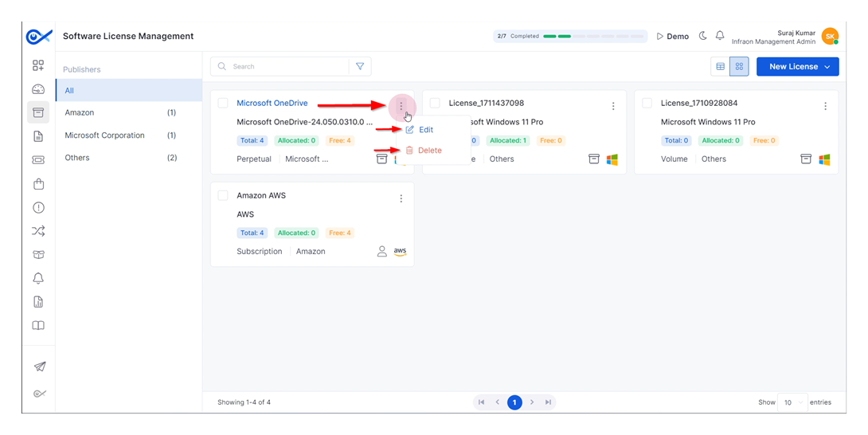This screenshot has height=435, width=868.
Task: Click the Demo play button
Action: [x=672, y=36]
